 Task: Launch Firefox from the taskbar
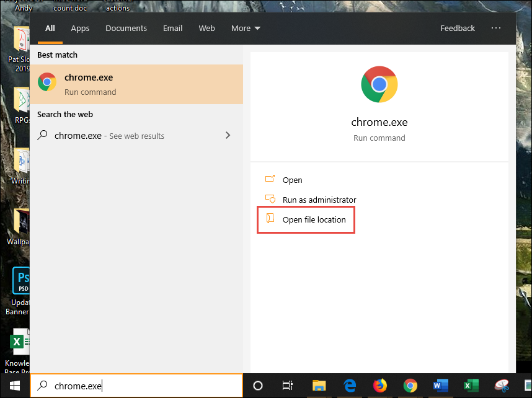click(380, 386)
